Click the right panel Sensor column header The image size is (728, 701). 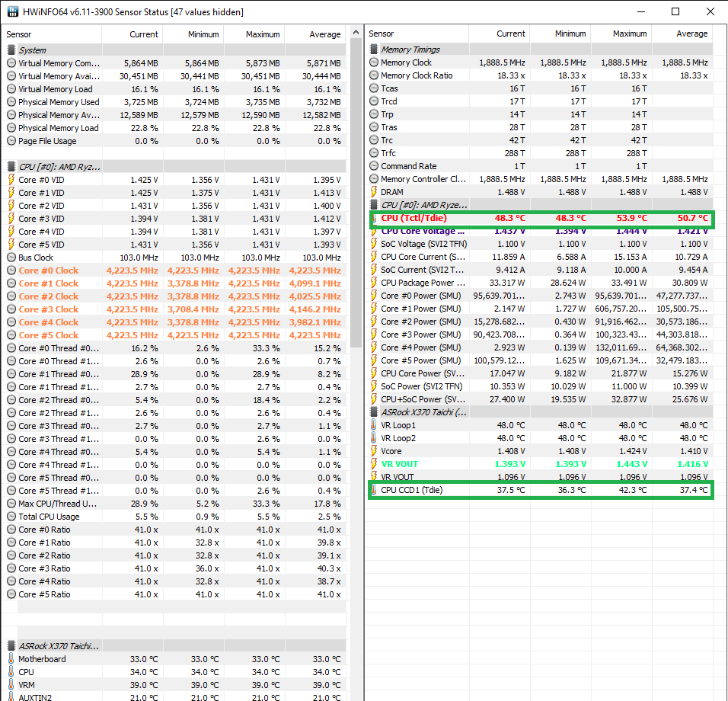(417, 34)
